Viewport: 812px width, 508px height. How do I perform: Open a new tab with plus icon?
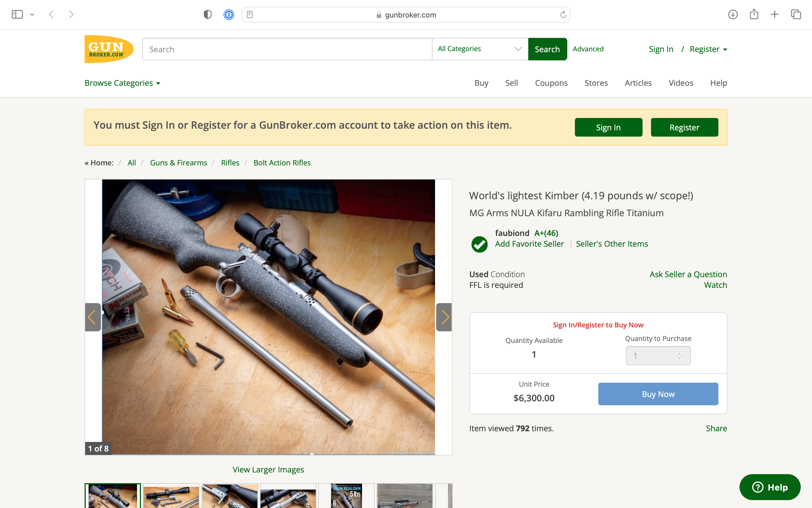775,14
